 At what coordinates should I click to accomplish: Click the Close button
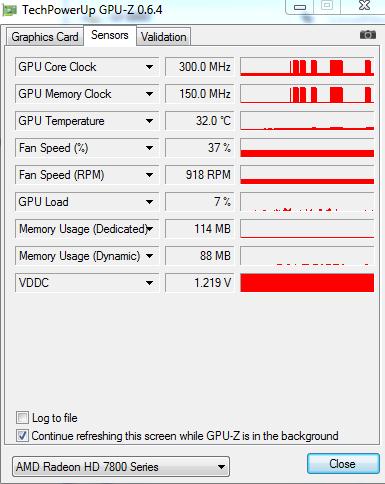(x=343, y=464)
